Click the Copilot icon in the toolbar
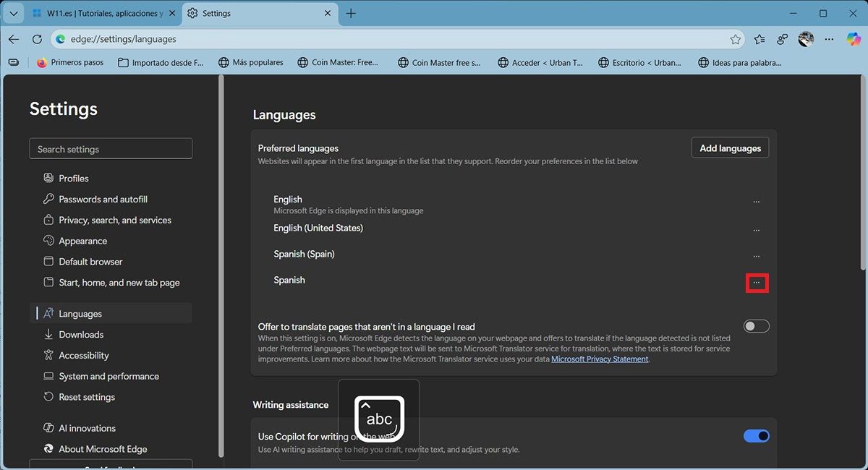 [x=854, y=39]
